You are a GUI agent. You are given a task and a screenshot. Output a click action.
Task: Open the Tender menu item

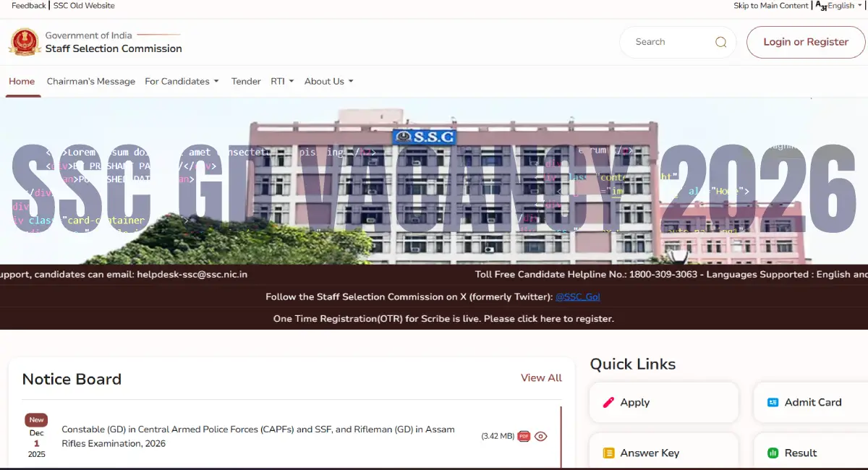point(246,81)
